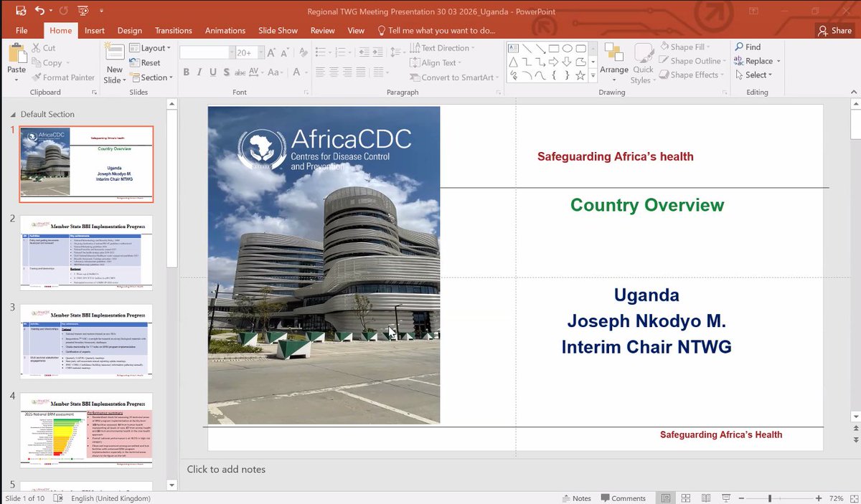The width and height of the screenshot is (861, 504).
Task: Pick the 5-point star shape
Action: [x=580, y=75]
